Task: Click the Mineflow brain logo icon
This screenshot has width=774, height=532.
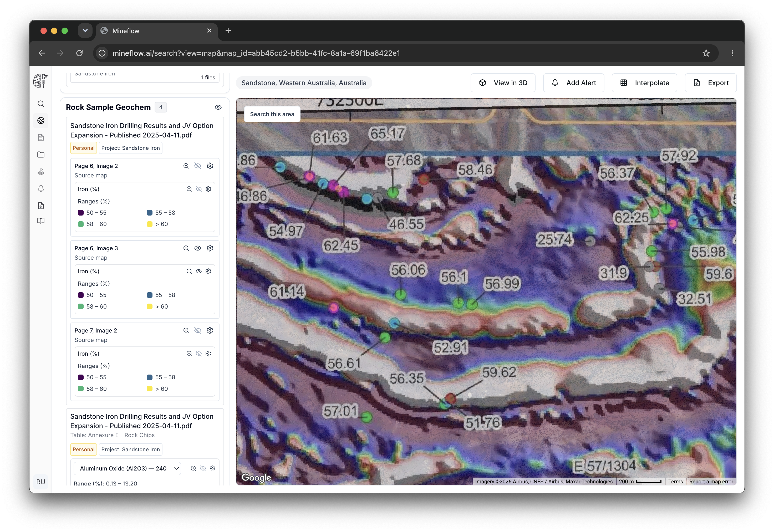Action: [41, 81]
